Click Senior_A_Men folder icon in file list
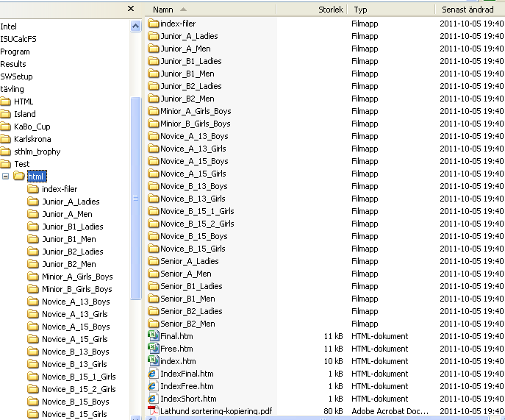This screenshot has height=420, width=505. [x=154, y=274]
